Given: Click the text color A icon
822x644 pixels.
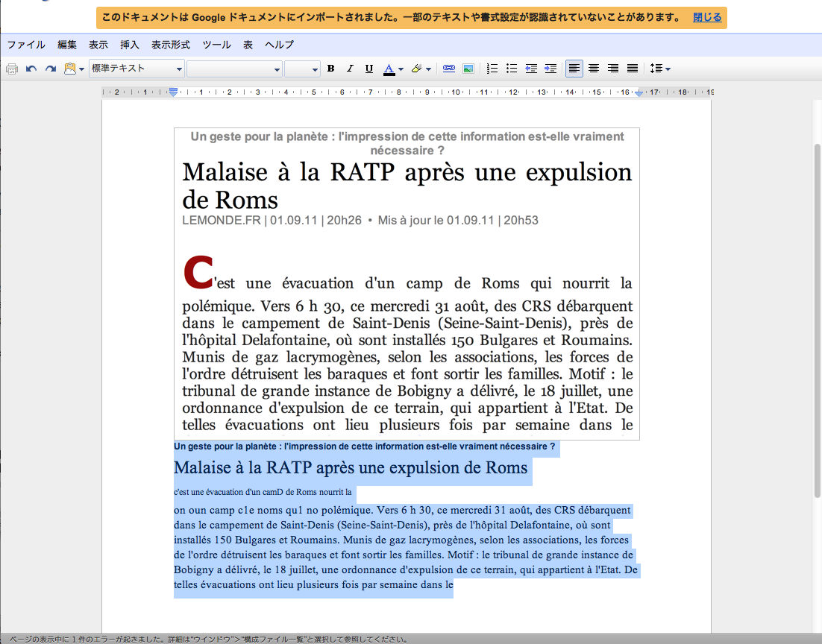Looking at the screenshot, I should point(389,69).
